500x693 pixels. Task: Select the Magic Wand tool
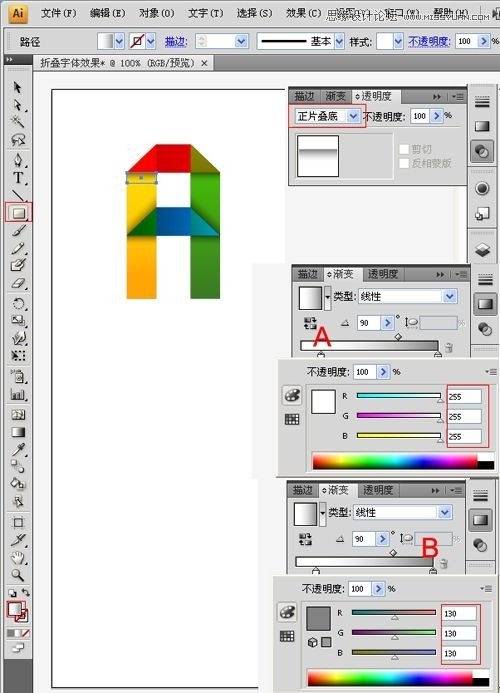pos(18,122)
